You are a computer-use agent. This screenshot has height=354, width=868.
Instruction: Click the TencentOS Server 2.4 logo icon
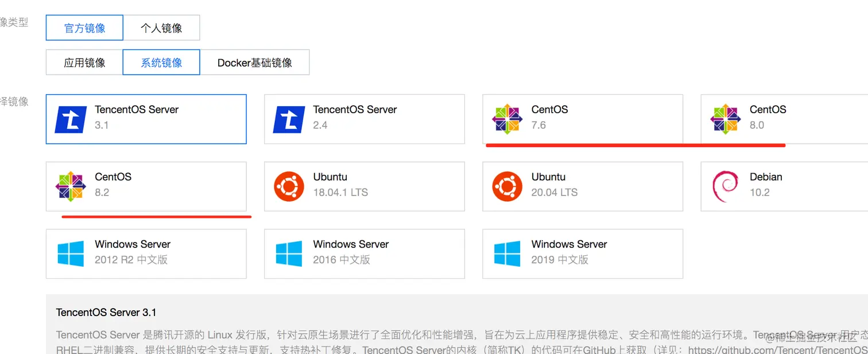[x=289, y=119]
